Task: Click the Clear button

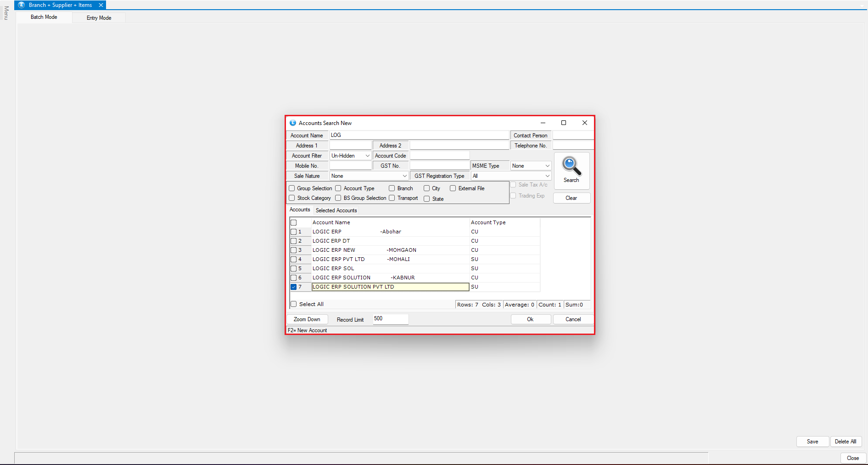Action: pos(571,198)
